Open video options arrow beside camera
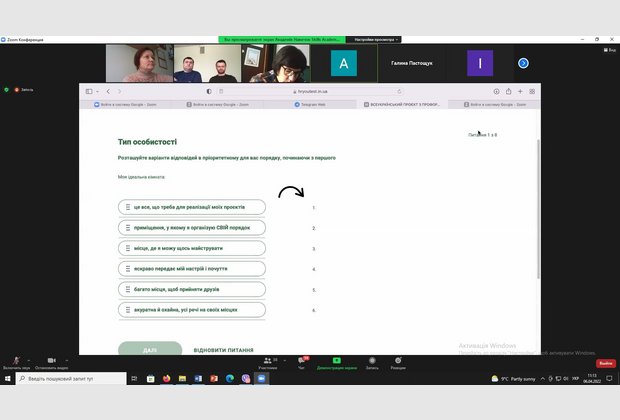 point(66,360)
